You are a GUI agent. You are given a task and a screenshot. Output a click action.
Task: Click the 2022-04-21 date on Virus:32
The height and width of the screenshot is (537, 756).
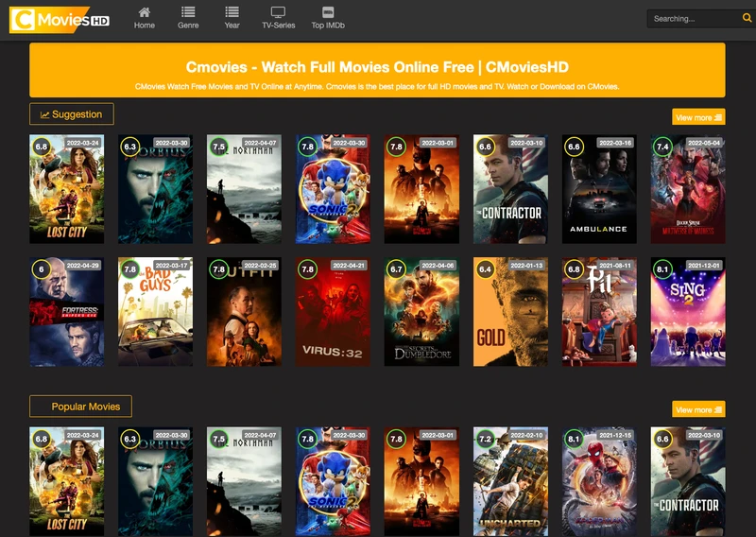coord(349,266)
